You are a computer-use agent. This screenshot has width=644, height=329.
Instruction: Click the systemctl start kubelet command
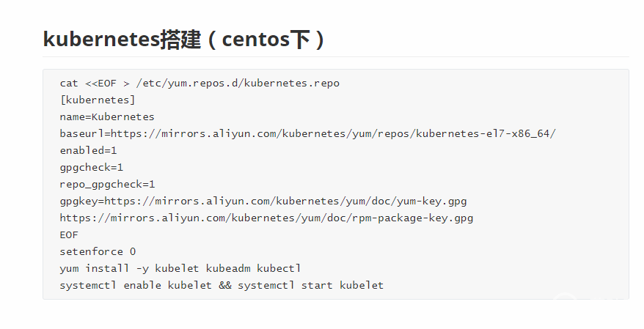(310, 285)
